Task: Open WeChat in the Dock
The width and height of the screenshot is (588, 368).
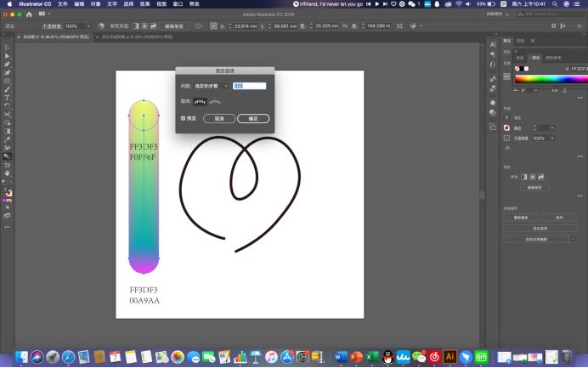Action: coord(419,356)
